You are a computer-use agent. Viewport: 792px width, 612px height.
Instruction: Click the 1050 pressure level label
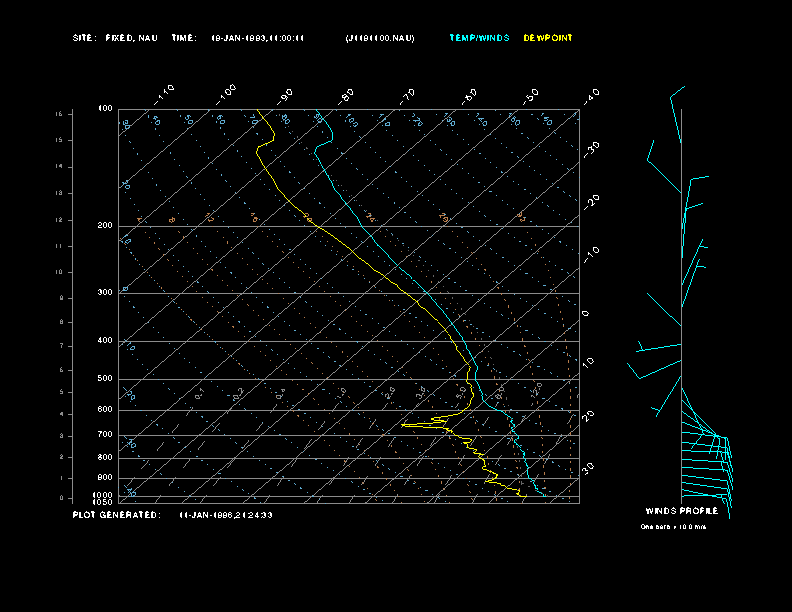point(103,502)
